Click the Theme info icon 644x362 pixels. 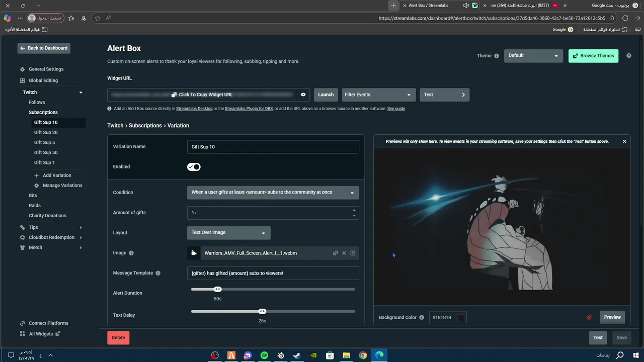click(497, 56)
